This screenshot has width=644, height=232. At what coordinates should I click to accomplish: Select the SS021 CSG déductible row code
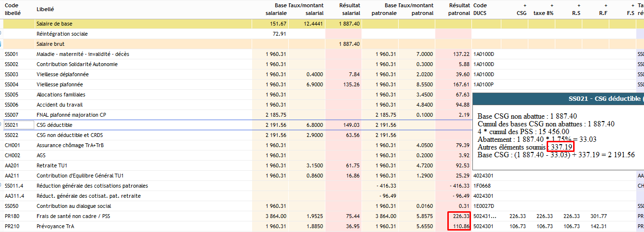(11, 125)
